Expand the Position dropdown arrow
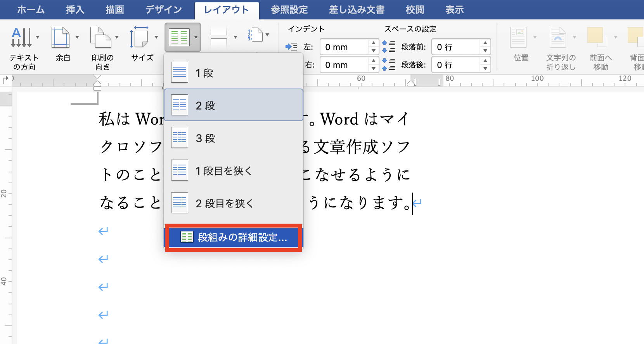This screenshot has height=344, width=644. 535,37
